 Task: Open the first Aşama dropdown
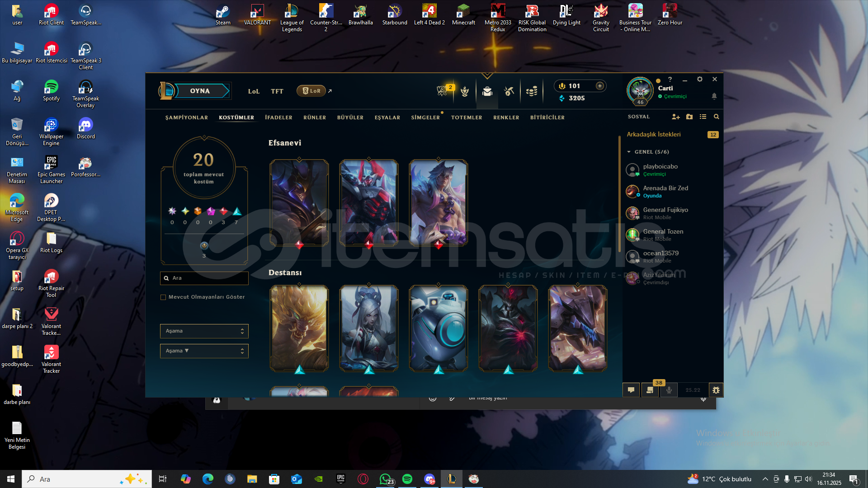(x=204, y=331)
